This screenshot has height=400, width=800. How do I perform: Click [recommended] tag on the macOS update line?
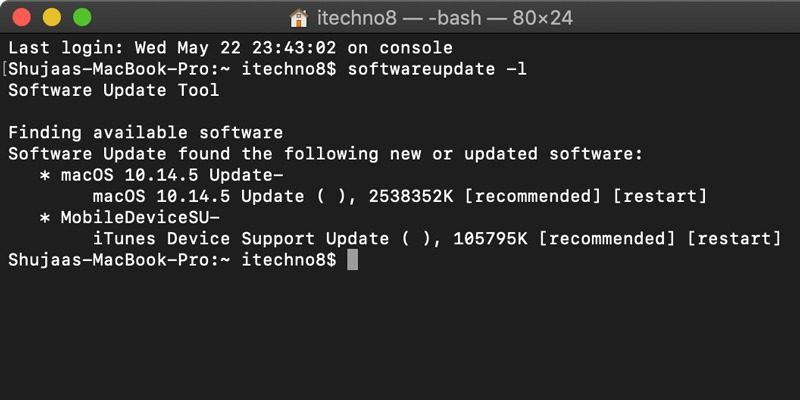(533, 196)
